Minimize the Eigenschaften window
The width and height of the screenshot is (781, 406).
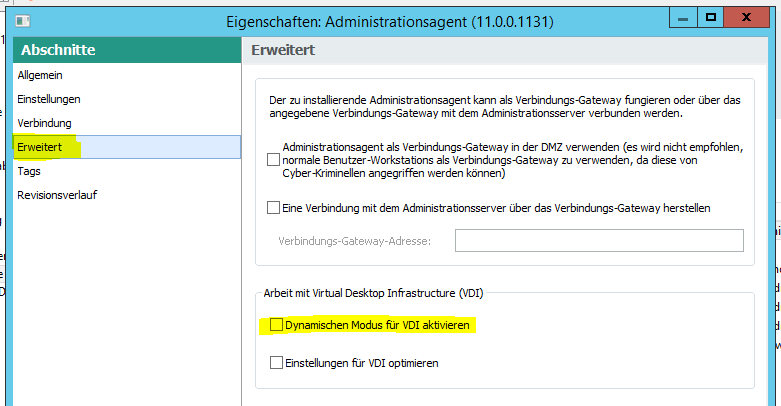(682, 17)
